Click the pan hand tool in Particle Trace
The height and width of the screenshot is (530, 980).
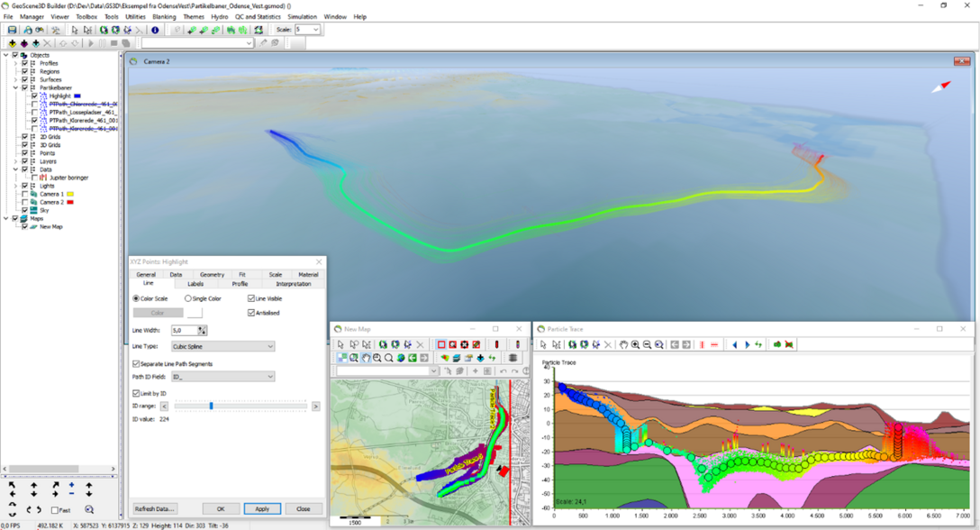pos(623,345)
